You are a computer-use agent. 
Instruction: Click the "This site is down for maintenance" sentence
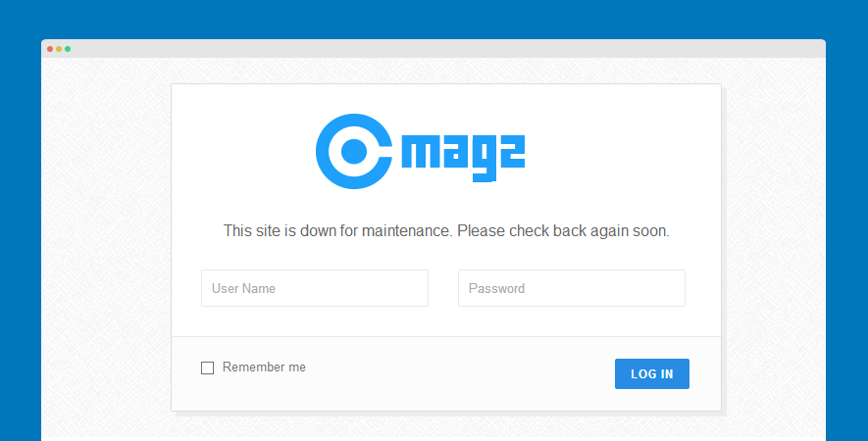[x=337, y=232]
